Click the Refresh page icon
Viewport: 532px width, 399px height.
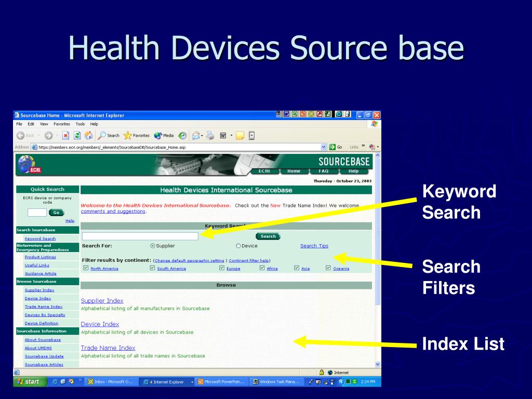pyautogui.click(x=77, y=136)
